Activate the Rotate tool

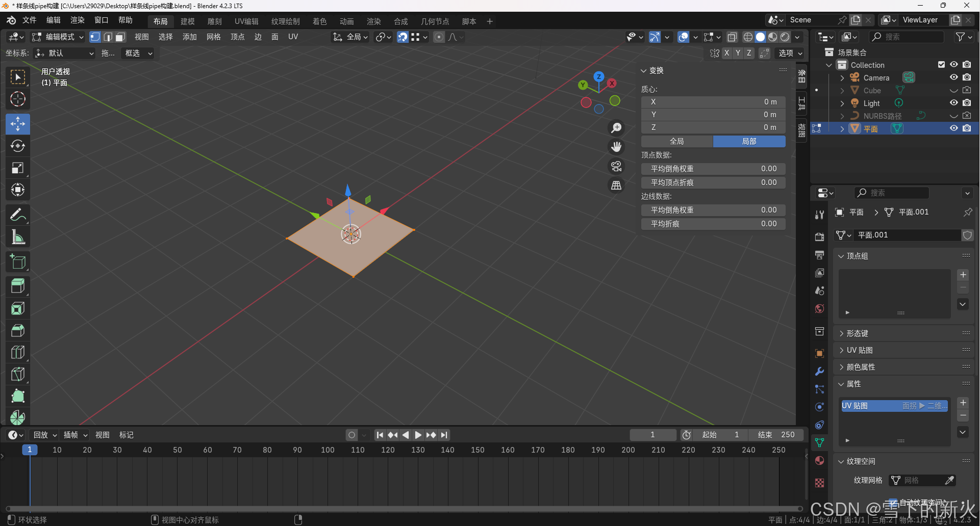click(18, 146)
